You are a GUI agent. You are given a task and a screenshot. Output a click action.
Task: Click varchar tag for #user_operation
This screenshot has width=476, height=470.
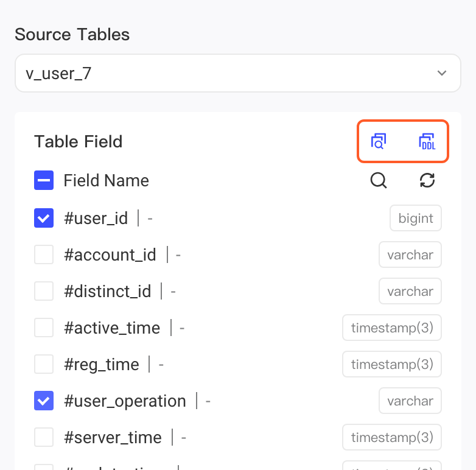(x=410, y=401)
